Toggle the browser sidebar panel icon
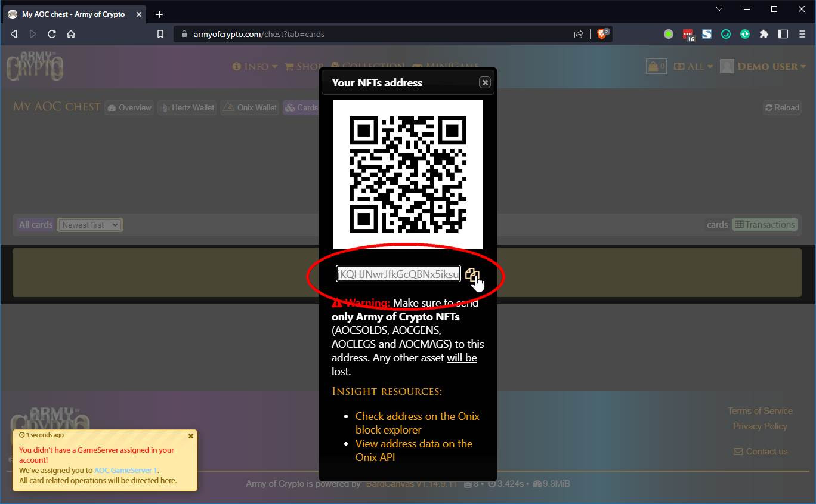Screen dimensions: 816x504 [x=783, y=34]
